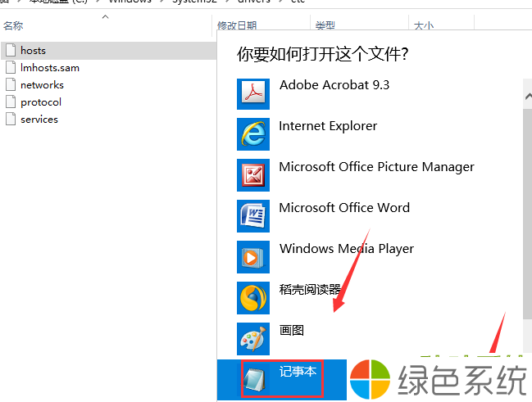
Task: Click the protocol file icon
Action: pyautogui.click(x=11, y=102)
